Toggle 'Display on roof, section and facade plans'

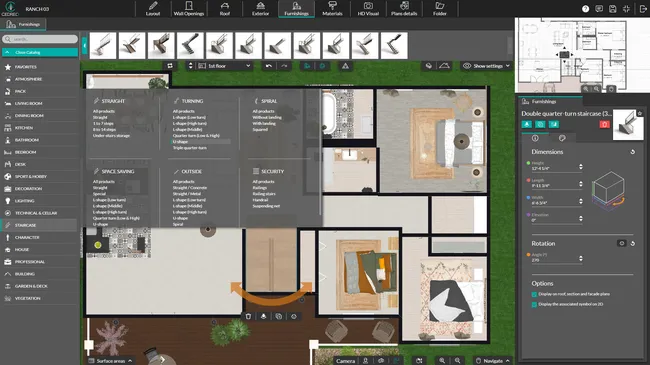(534, 294)
